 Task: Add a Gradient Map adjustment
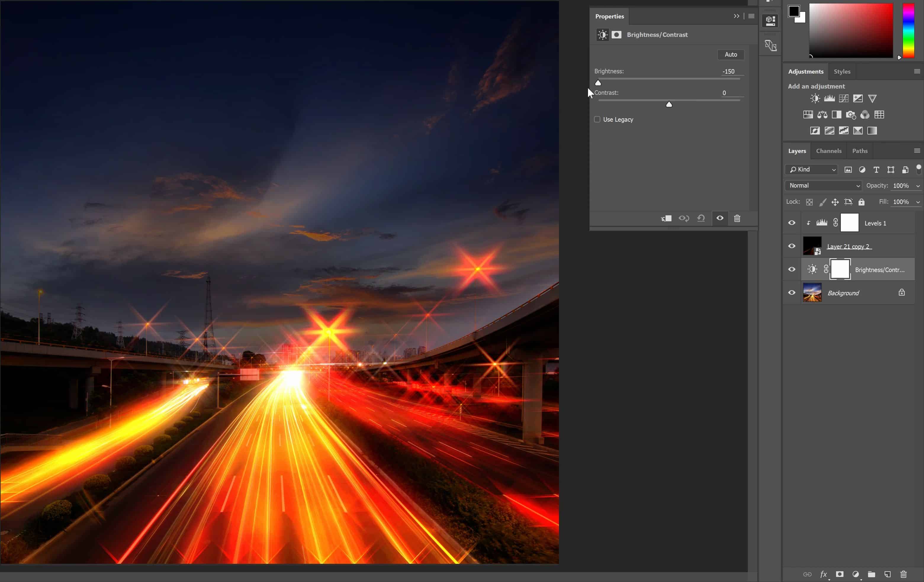coord(872,131)
